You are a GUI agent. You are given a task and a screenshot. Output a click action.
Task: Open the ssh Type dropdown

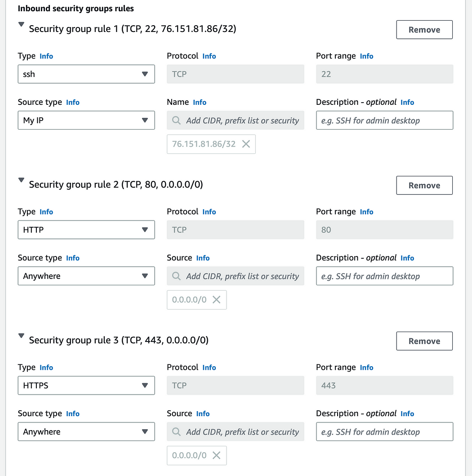[x=86, y=74]
